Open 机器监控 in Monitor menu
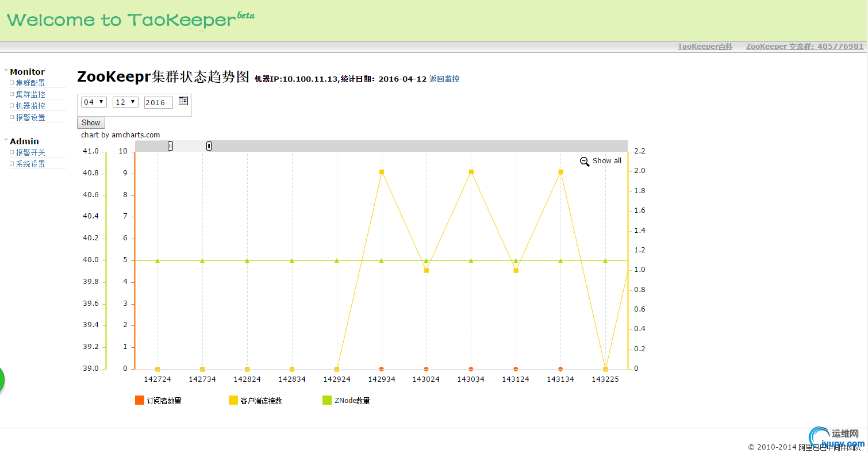868x453 pixels. coord(30,106)
